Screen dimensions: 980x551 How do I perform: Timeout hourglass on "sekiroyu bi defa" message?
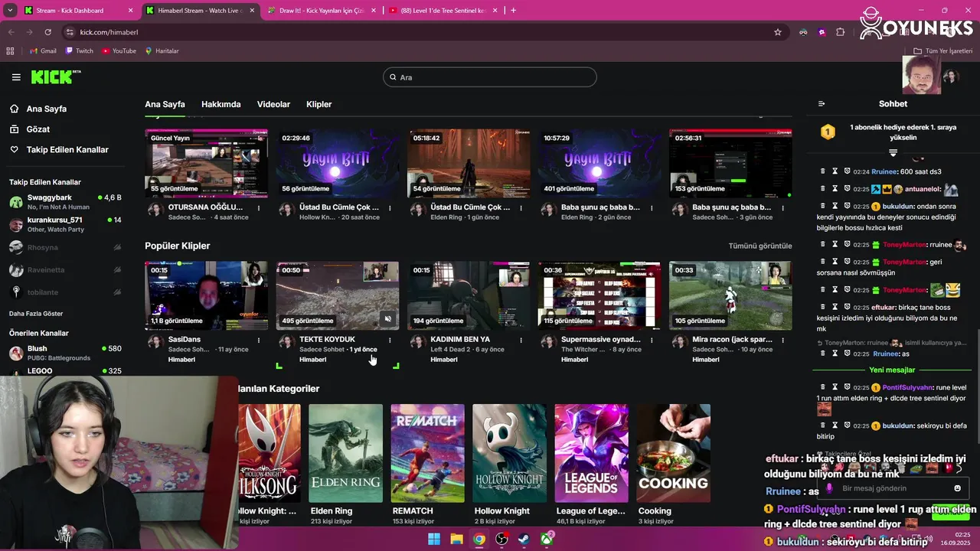(835, 425)
